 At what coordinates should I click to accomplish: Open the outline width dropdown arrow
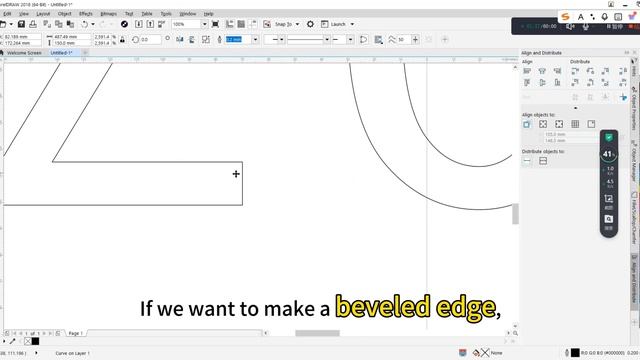click(x=255, y=40)
